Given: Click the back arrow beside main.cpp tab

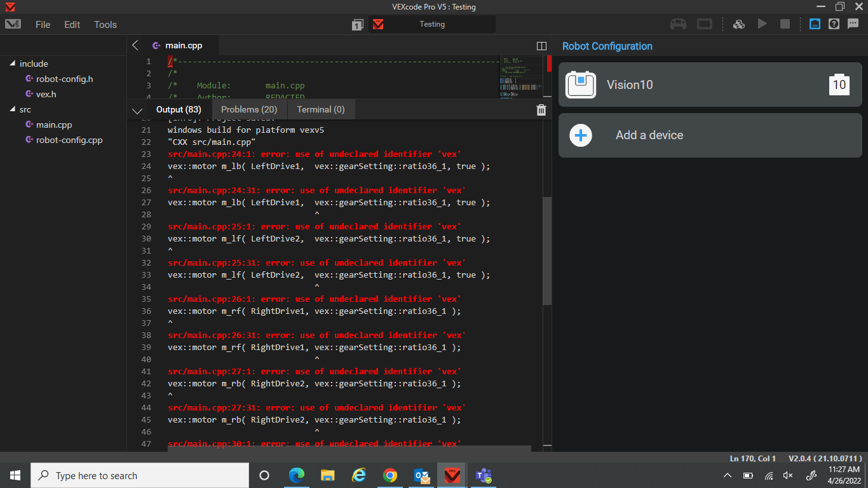Looking at the screenshot, I should (x=135, y=45).
